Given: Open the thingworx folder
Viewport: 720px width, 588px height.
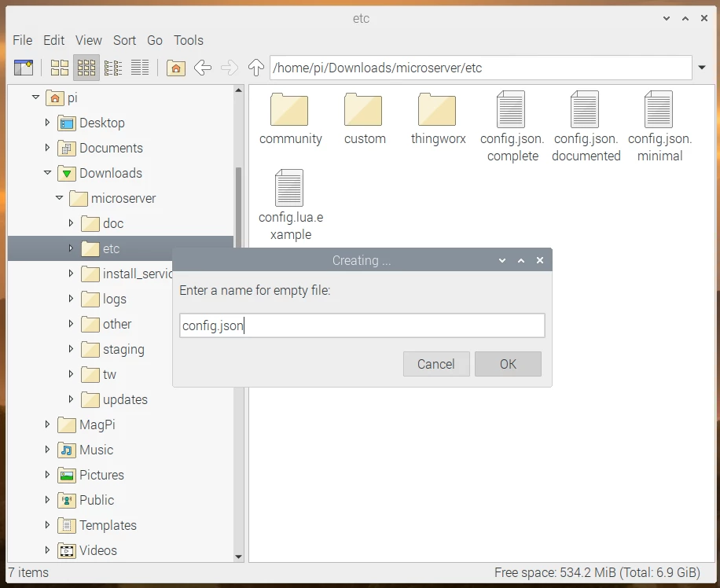Looking at the screenshot, I should 438,110.
